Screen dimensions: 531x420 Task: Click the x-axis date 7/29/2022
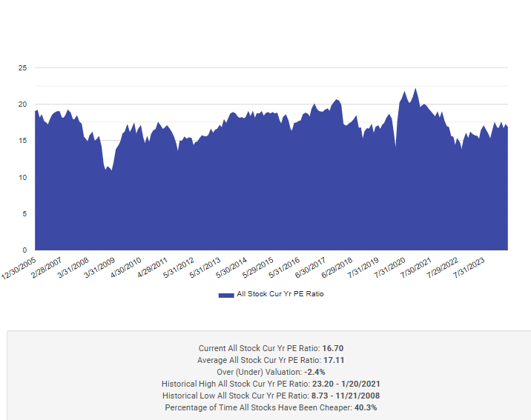point(443,267)
